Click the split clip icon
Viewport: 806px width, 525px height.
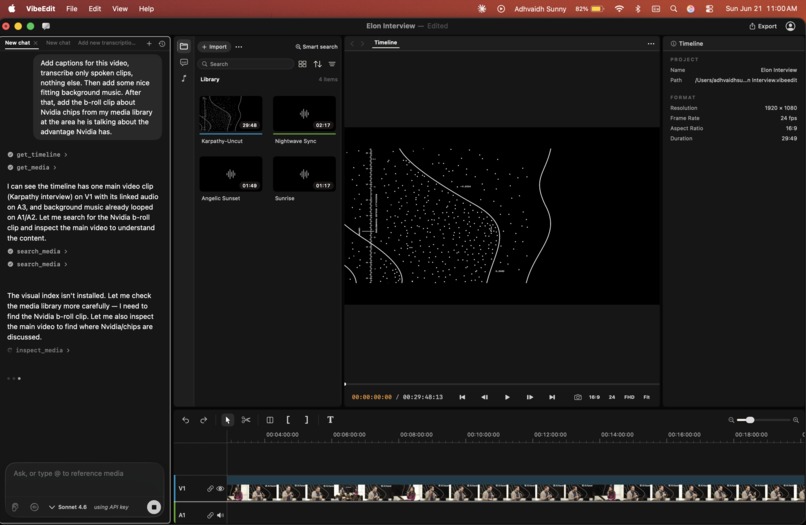(x=270, y=420)
